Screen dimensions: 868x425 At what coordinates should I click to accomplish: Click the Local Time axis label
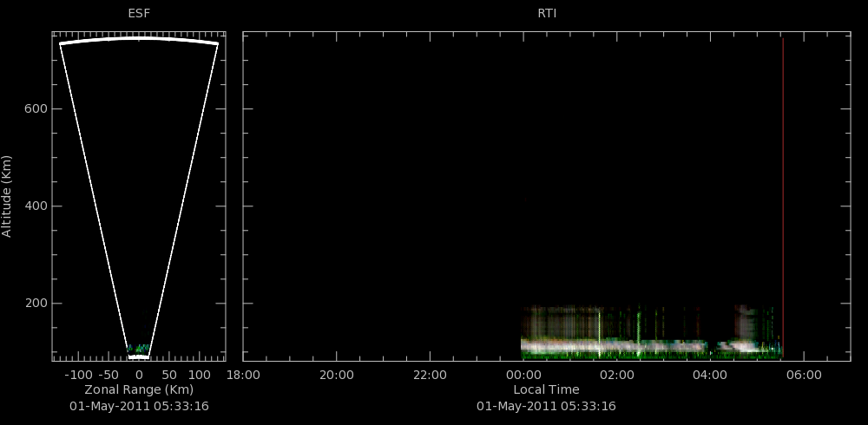coord(546,389)
